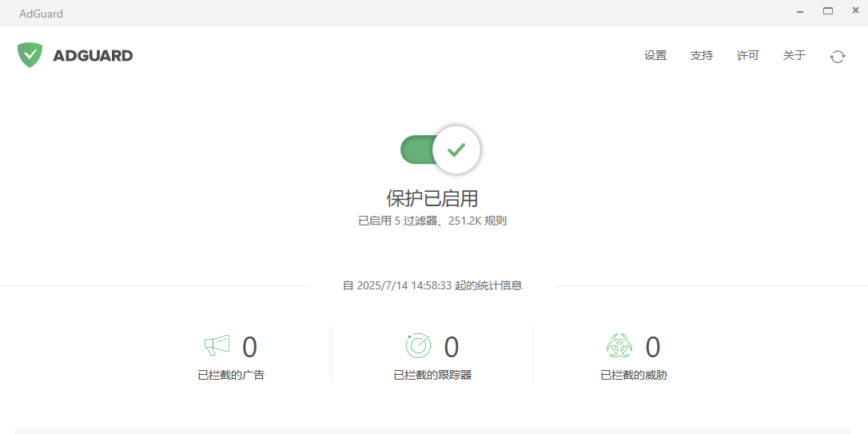Check for filter updates with refresh icon

click(838, 56)
